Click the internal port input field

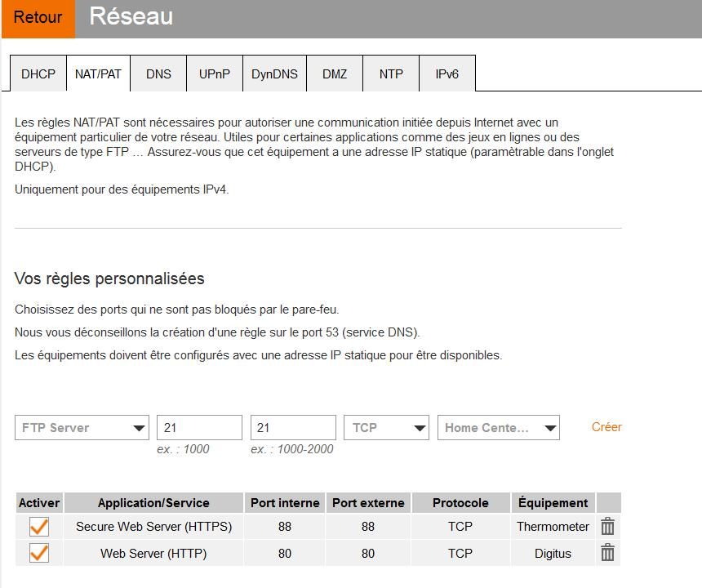199,428
